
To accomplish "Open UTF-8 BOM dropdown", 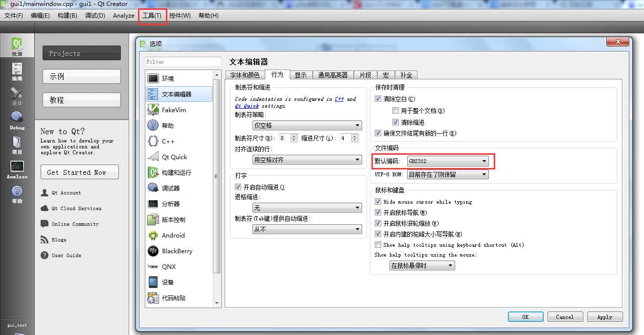I will click(x=448, y=174).
